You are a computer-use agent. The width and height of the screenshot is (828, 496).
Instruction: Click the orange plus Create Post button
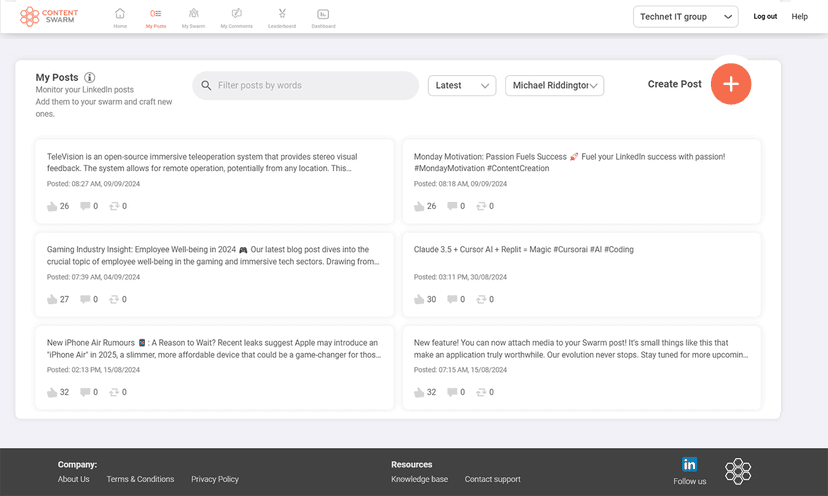731,84
